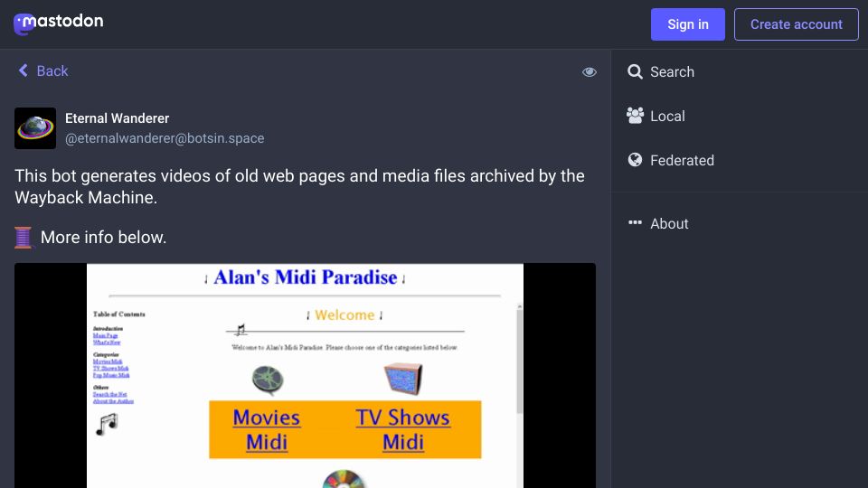Click the television icon in video

[403, 379]
